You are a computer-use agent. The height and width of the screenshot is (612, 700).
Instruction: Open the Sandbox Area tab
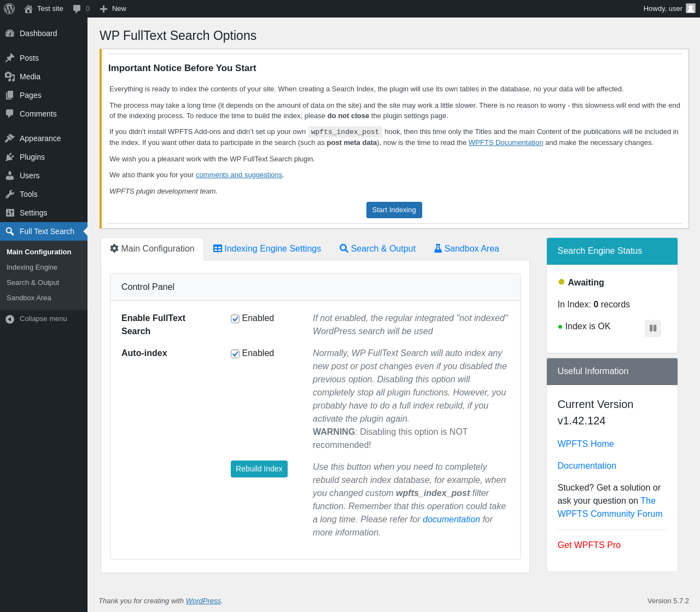(x=466, y=249)
